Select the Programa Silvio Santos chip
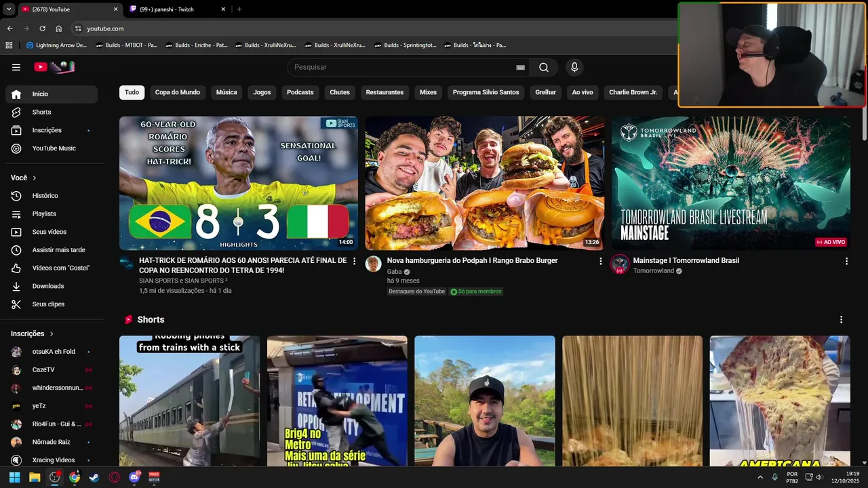868x488 pixels. [486, 92]
